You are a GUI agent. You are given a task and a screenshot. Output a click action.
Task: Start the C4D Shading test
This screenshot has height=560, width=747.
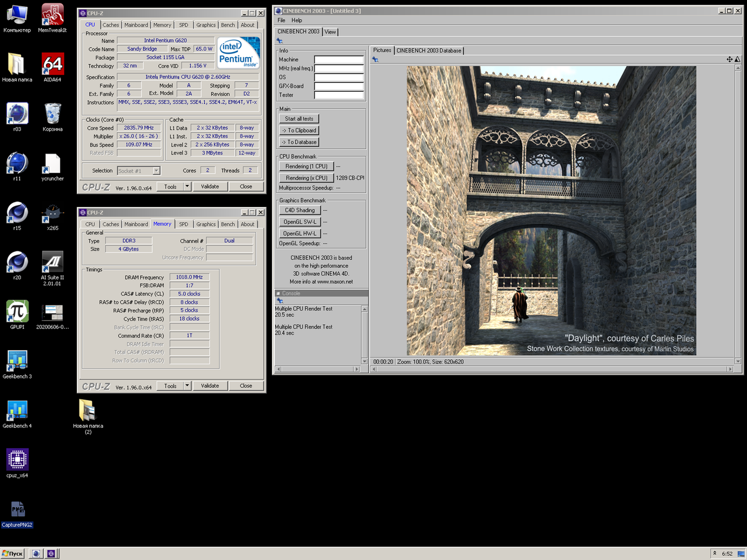coord(300,211)
